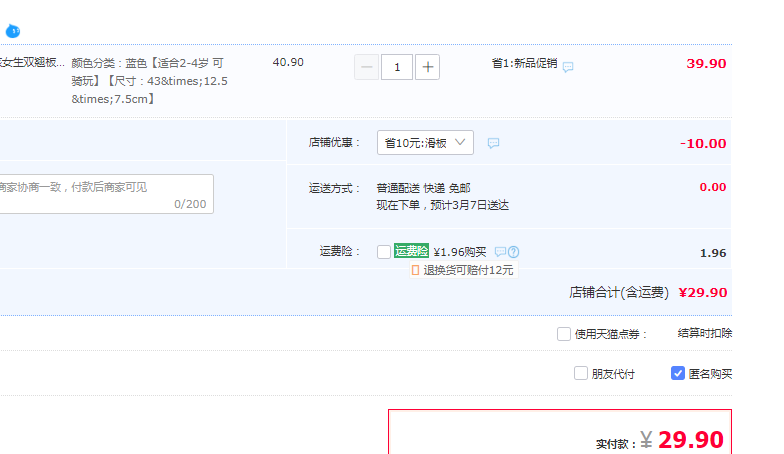
Task: Click the comment icon beside ¥1.96购买
Action: (x=500, y=252)
